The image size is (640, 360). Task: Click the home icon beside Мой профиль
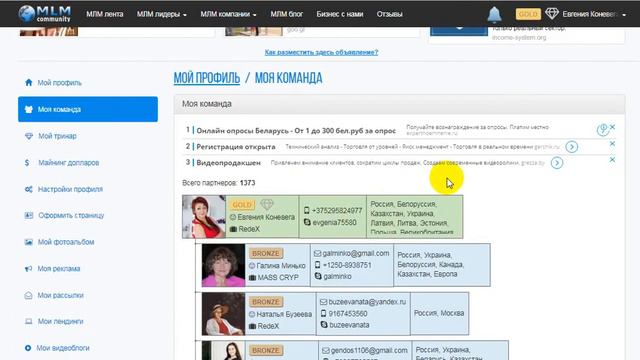29,82
